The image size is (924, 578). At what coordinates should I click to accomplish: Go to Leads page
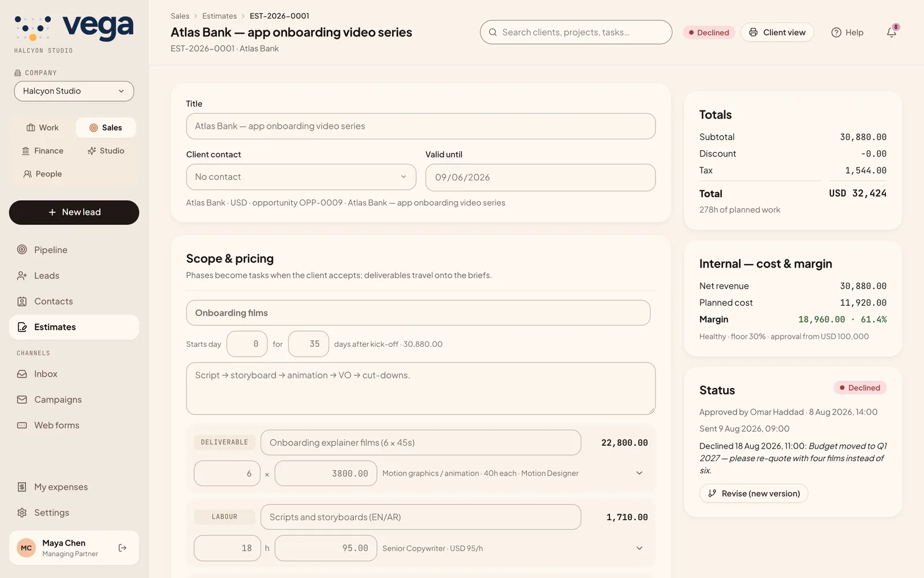pyautogui.click(x=74, y=276)
